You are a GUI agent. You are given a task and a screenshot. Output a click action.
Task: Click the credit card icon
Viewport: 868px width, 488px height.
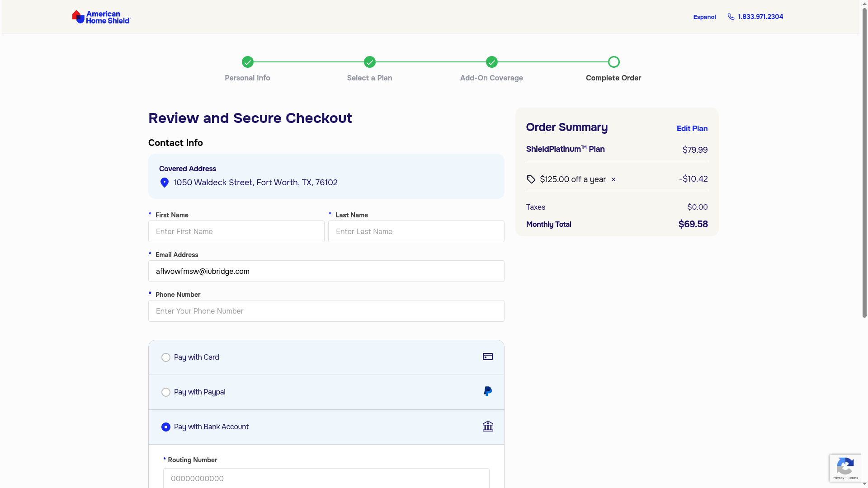point(488,357)
